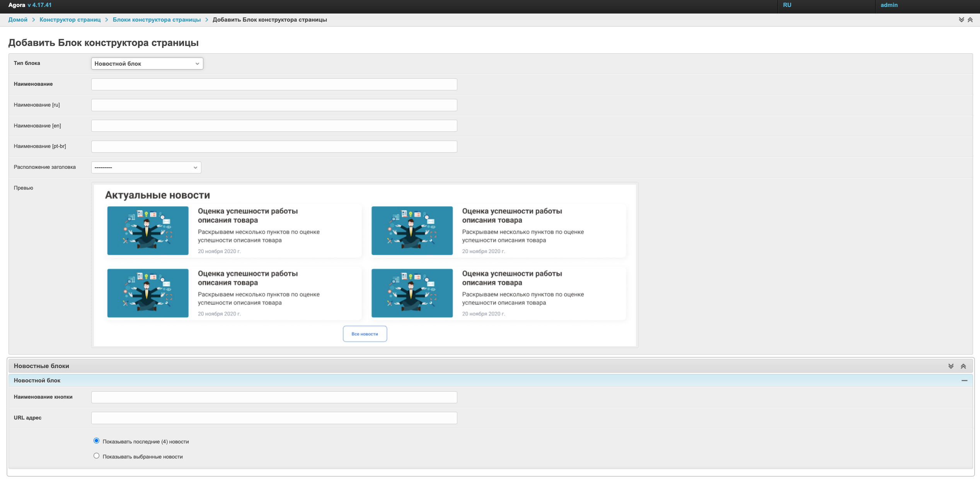Open admin user menu
Image resolution: width=980 pixels, height=479 pixels.
click(x=889, y=5)
